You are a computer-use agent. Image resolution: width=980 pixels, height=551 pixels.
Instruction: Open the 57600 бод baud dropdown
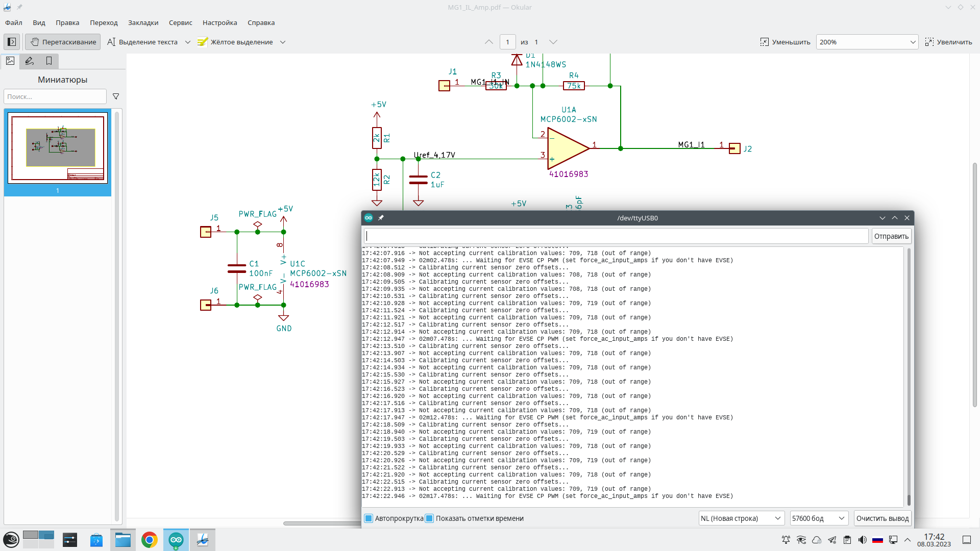(x=819, y=518)
